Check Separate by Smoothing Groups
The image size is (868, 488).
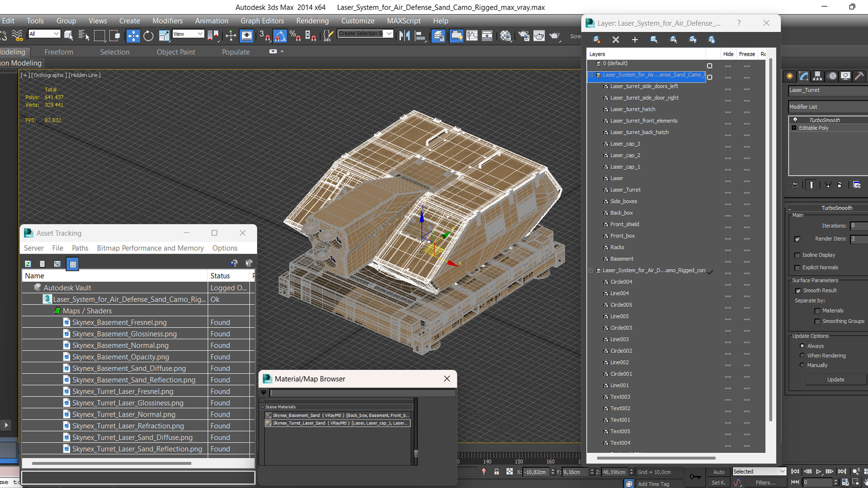[817, 321]
